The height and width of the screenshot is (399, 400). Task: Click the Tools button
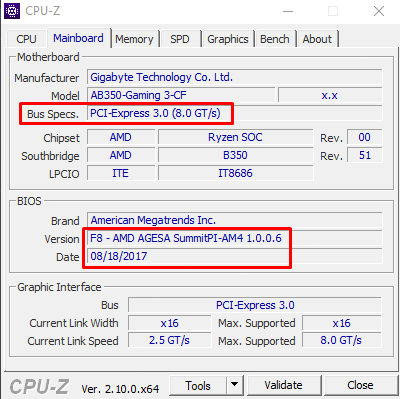pos(198,386)
